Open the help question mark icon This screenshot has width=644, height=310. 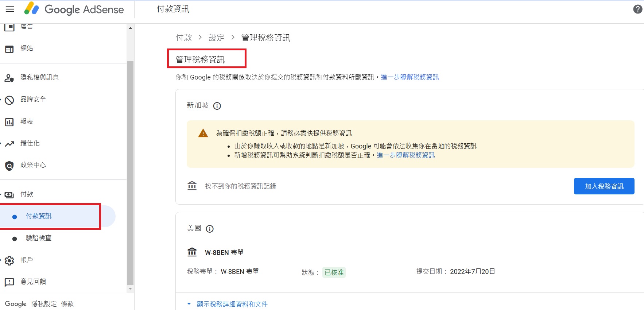click(637, 9)
